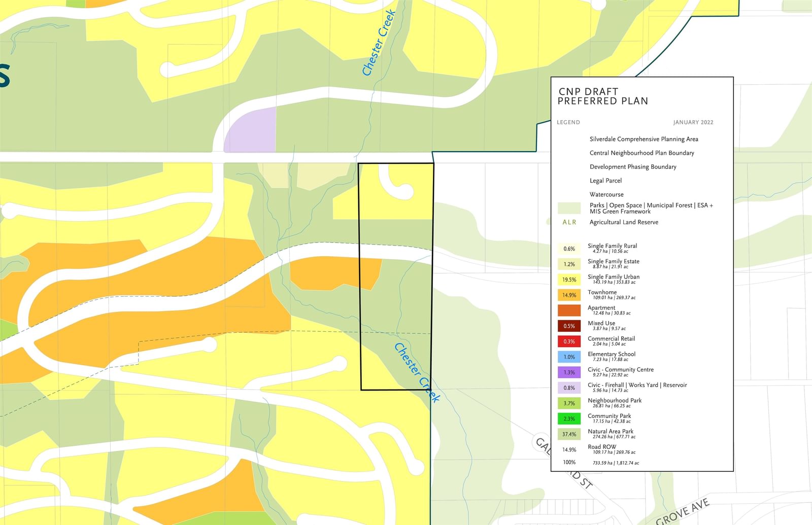Select the Townhome 14.9% legend swatch
The height and width of the screenshot is (525, 812).
coord(569,295)
